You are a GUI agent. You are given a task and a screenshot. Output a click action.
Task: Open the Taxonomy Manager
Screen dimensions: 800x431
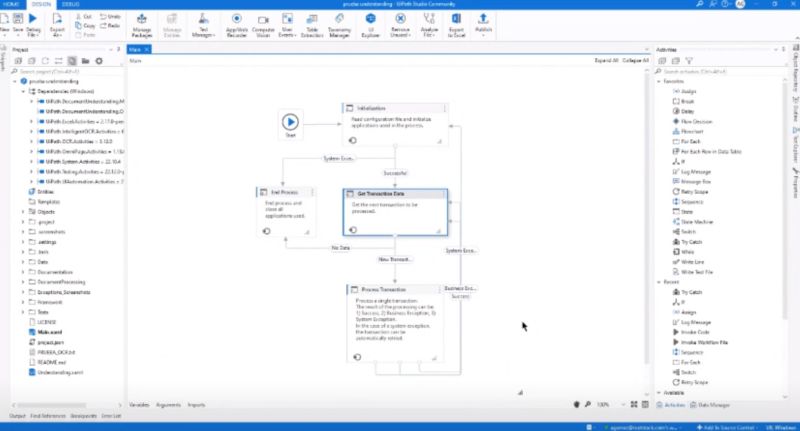click(339, 25)
